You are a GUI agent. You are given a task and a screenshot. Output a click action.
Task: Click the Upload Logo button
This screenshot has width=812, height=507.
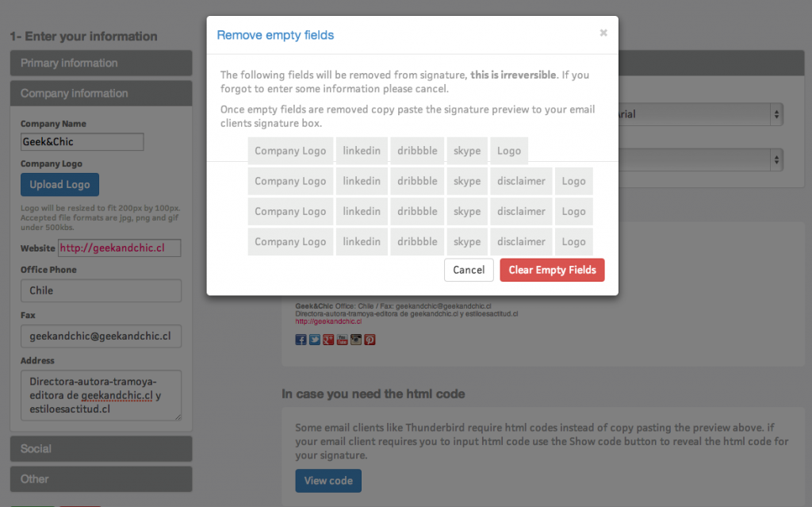coord(59,185)
